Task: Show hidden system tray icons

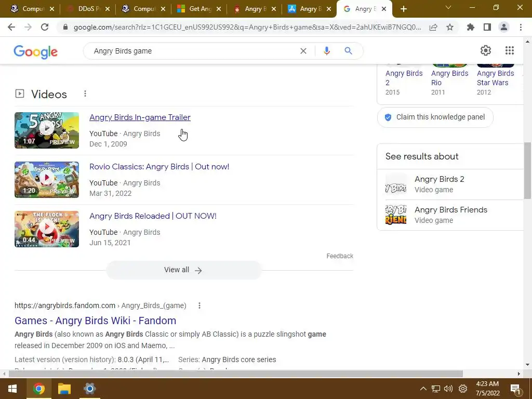Action: (423, 389)
